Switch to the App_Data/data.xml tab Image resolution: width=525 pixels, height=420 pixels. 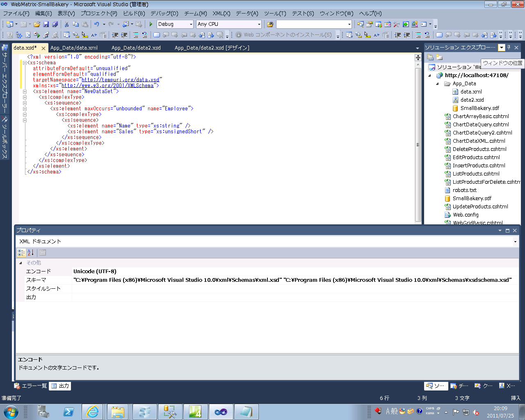(74, 48)
